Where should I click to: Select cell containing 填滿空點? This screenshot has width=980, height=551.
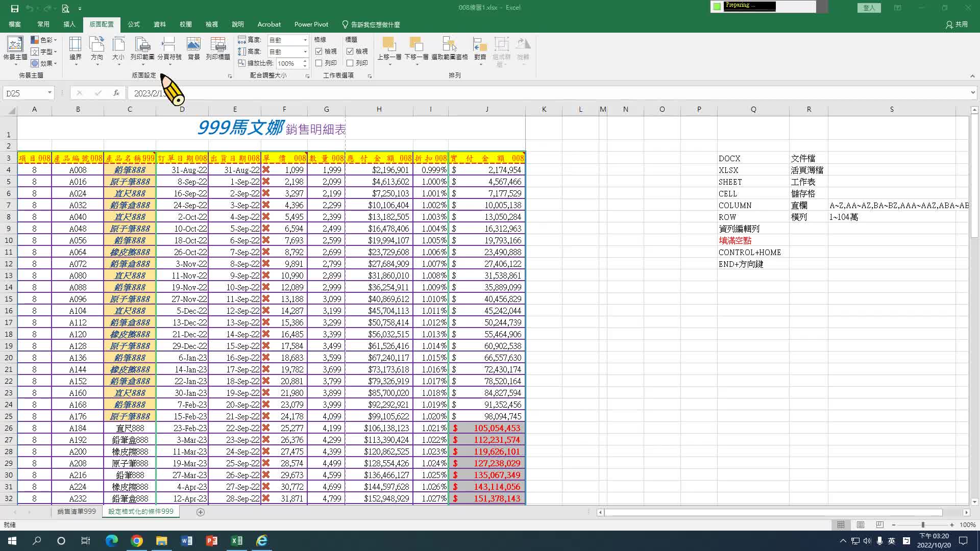click(753, 240)
